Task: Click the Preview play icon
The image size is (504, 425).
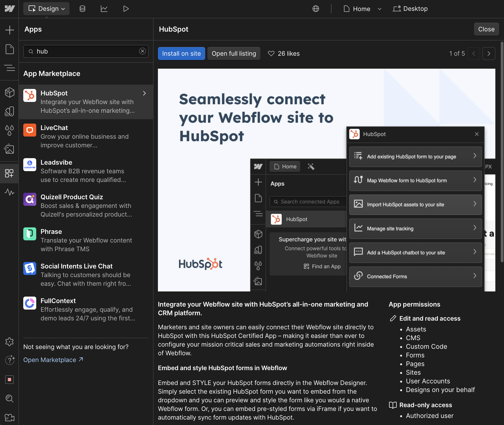Action: 126,9
